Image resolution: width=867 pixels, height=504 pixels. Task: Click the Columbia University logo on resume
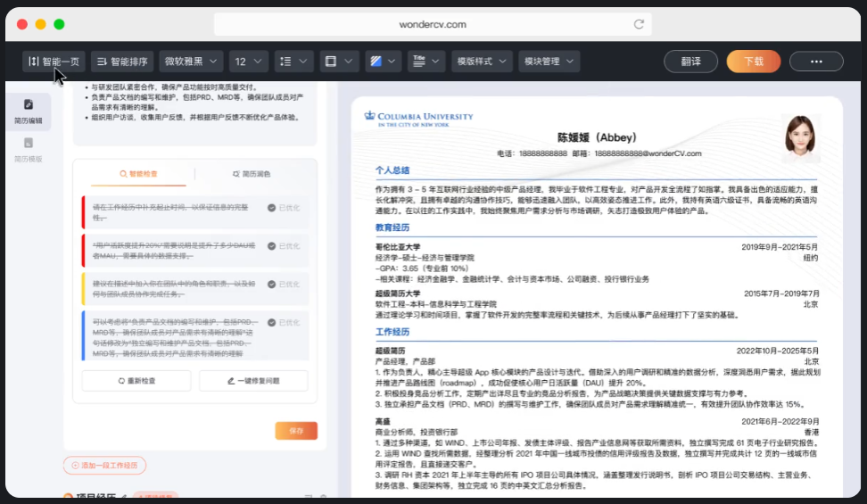pyautogui.click(x=418, y=118)
